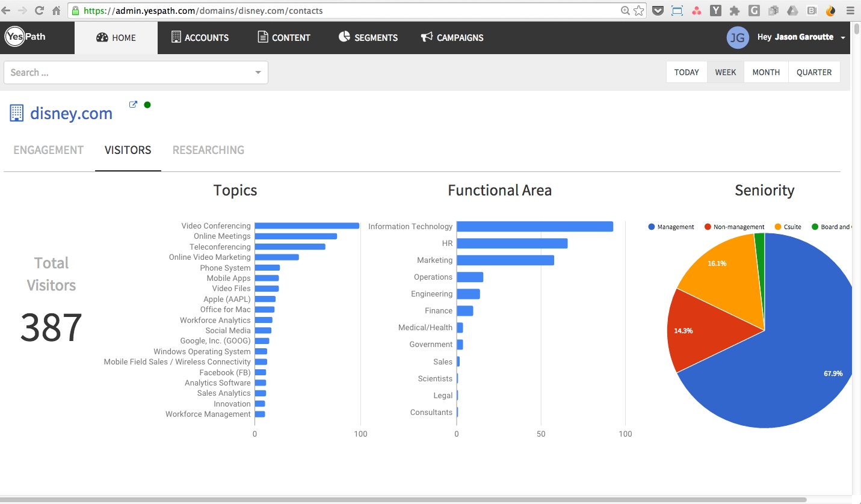The width and height of the screenshot is (861, 504).
Task: Click the Teleconferencing topic bar
Action: [x=290, y=247]
